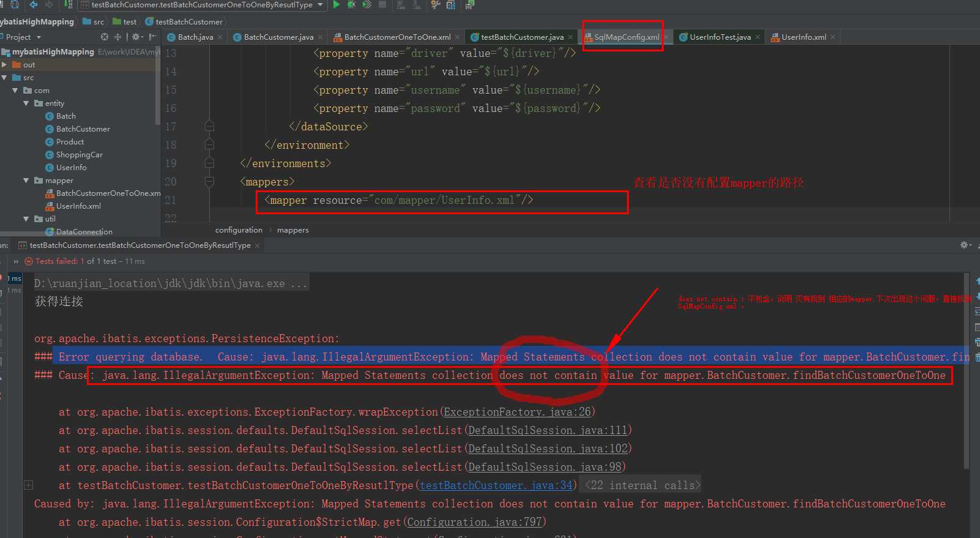
Task: Click the configuration breadcrumb below editor
Action: [x=239, y=230]
